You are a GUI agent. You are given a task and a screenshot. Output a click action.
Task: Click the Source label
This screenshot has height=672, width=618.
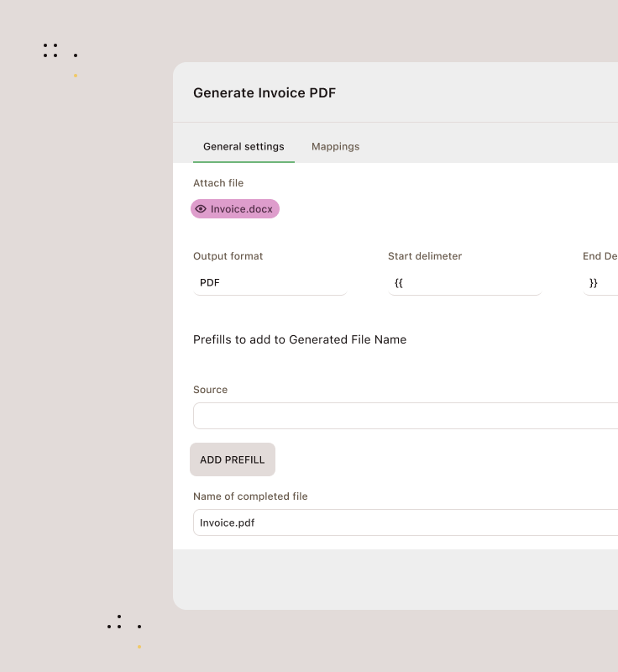point(210,390)
